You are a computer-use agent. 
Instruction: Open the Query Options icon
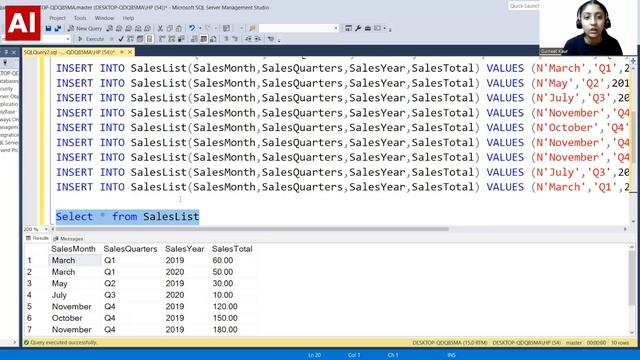pyautogui.click(x=140, y=39)
